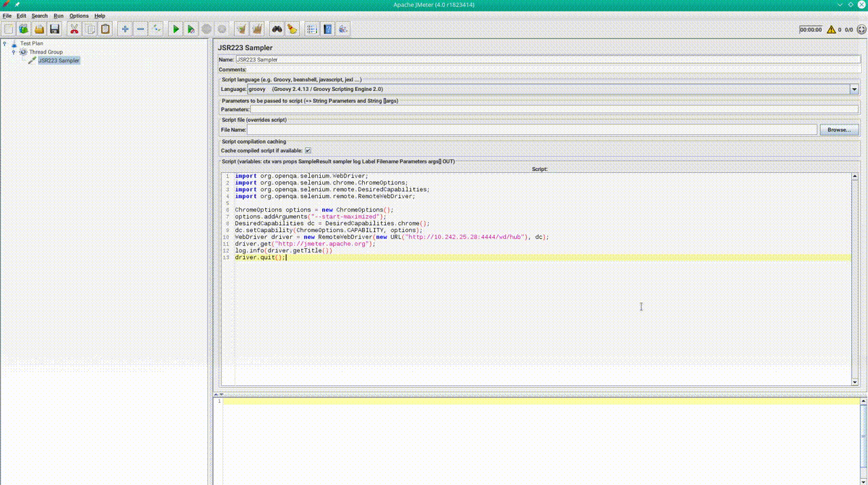Click the script editor vertical scrollbar
The image size is (868, 485).
point(855,278)
